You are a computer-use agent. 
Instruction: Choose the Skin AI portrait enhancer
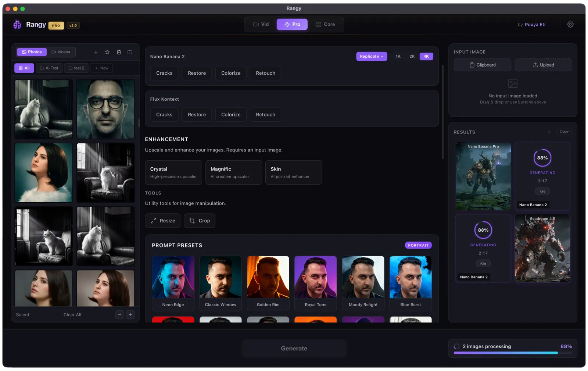click(x=294, y=172)
